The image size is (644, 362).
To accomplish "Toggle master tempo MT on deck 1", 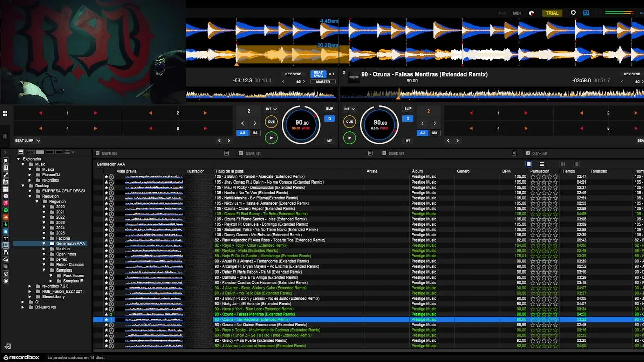I will (x=330, y=141).
